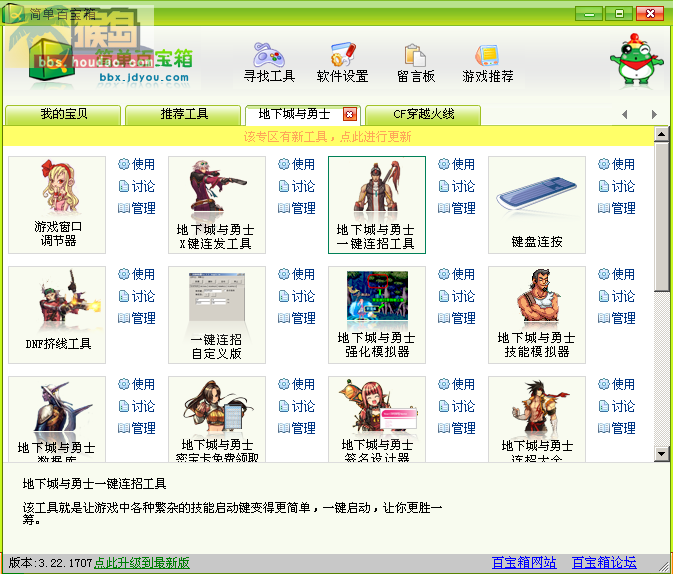Screen dimensions: 673x574
Task: Open 百宝箱网站 link
Action: [524, 562]
